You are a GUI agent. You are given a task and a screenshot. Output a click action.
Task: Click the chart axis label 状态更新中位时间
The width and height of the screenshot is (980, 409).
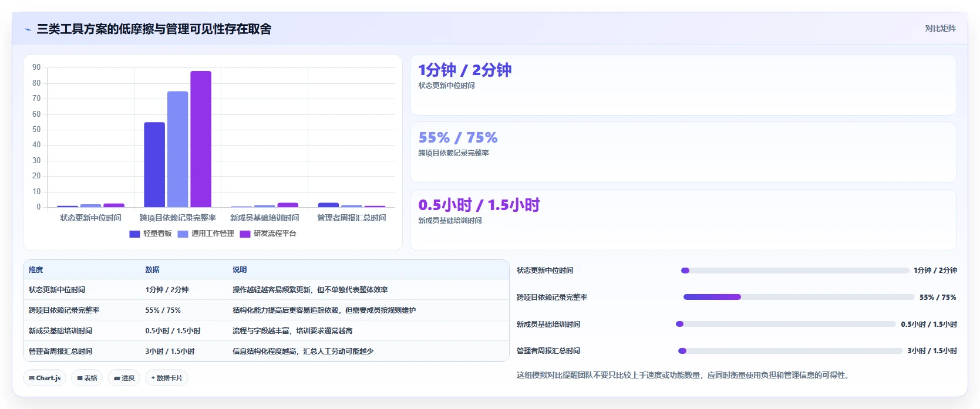(90, 218)
